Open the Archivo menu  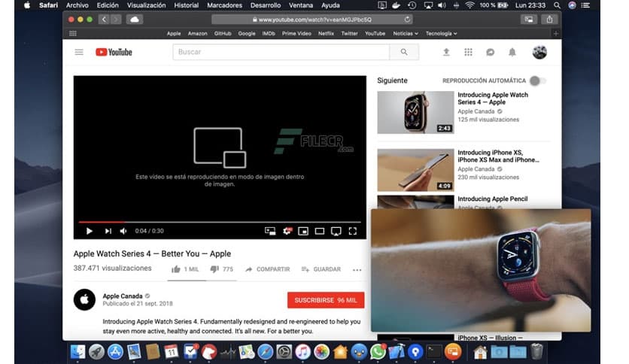(77, 5)
